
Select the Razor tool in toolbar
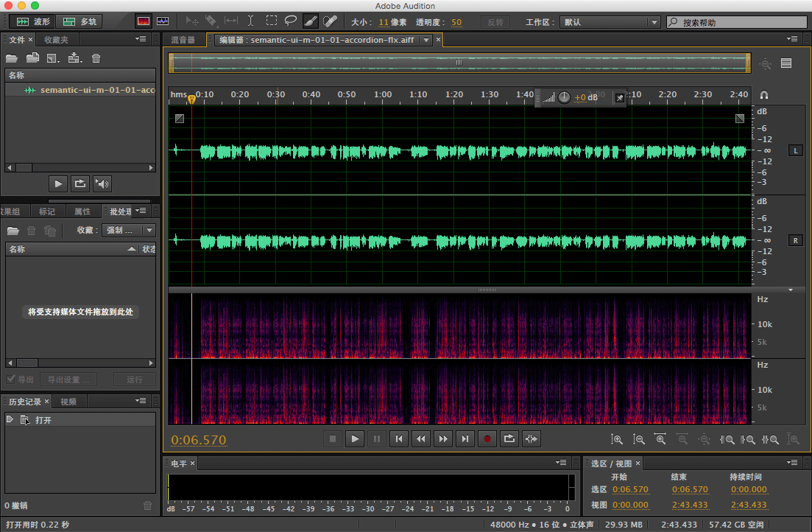pos(211,21)
